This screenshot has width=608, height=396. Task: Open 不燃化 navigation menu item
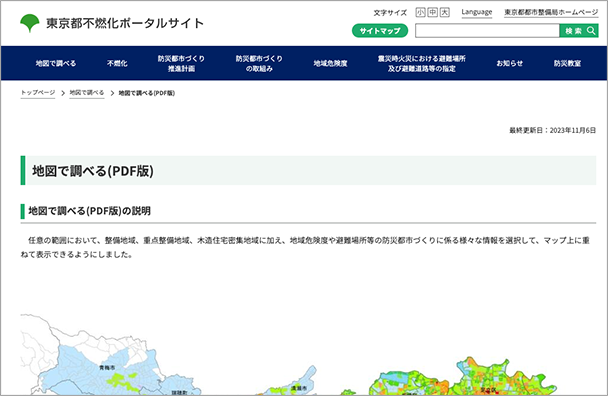(x=117, y=63)
